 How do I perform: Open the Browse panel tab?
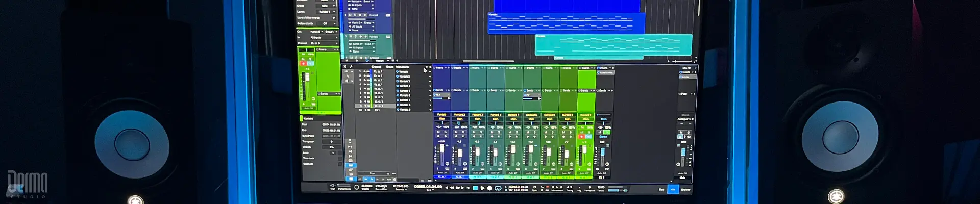[685, 190]
